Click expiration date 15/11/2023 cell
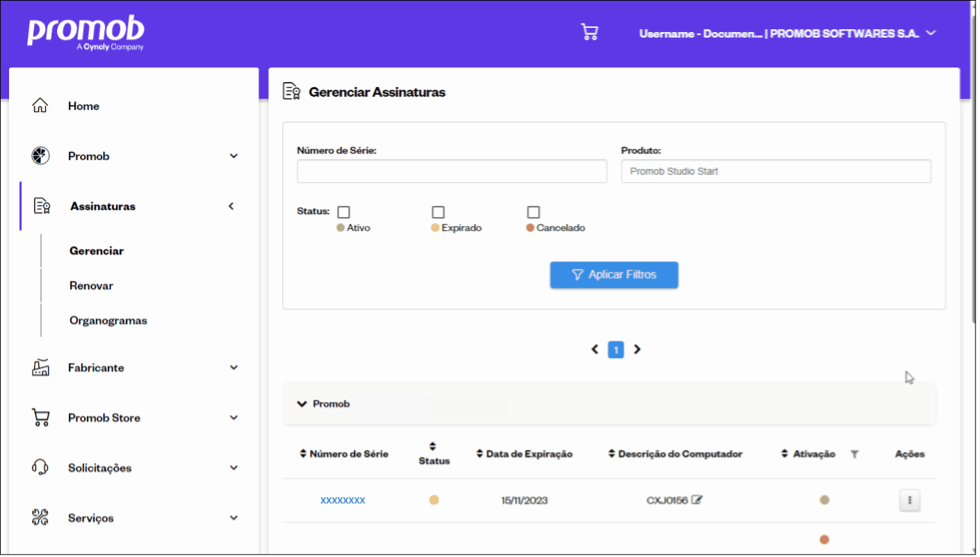The image size is (980, 557). point(524,500)
